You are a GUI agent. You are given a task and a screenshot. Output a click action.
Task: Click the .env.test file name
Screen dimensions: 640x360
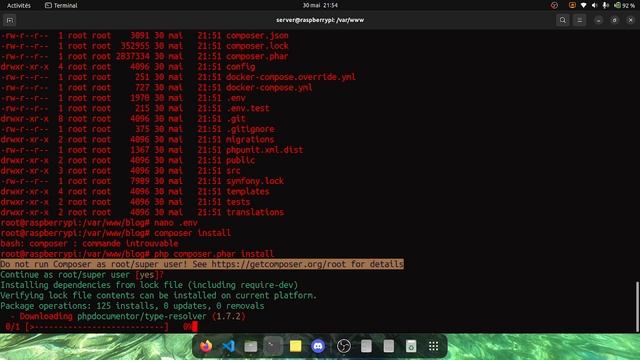coord(247,108)
